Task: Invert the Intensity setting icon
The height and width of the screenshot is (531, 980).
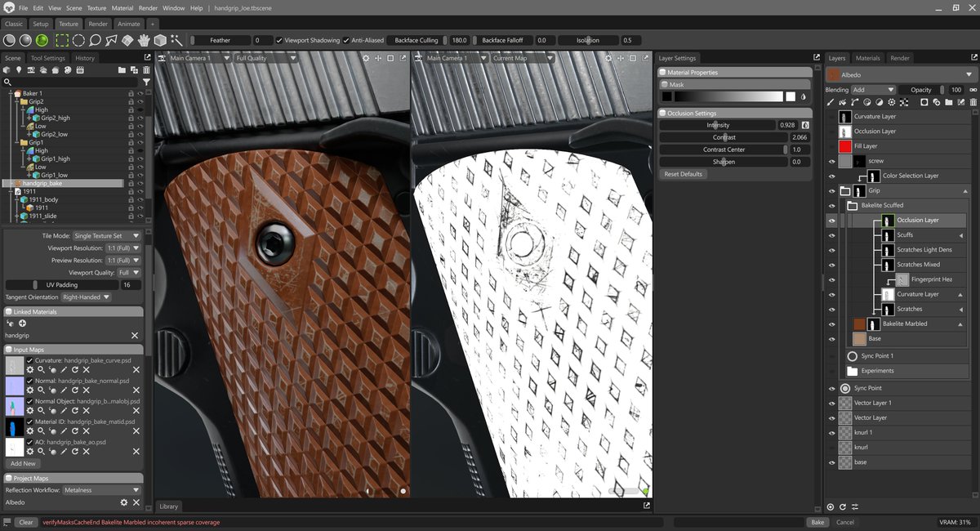Action: click(x=804, y=125)
